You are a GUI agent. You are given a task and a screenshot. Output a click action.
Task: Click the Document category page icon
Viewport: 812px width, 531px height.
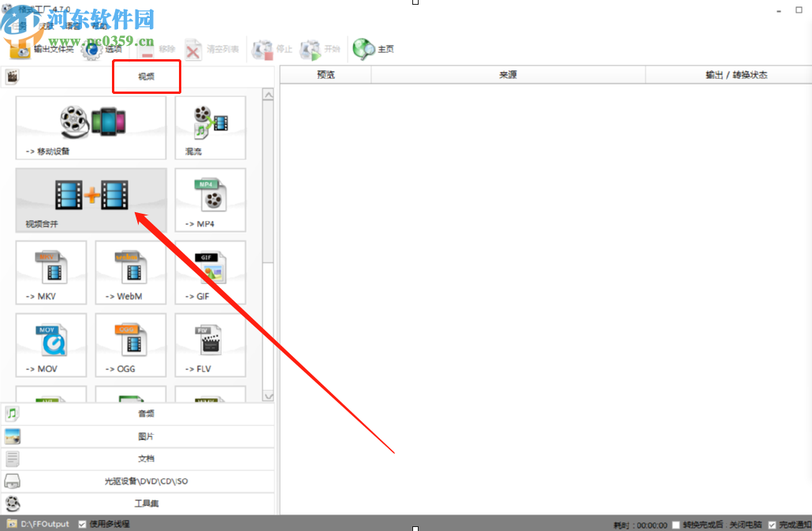pyautogui.click(x=12, y=458)
